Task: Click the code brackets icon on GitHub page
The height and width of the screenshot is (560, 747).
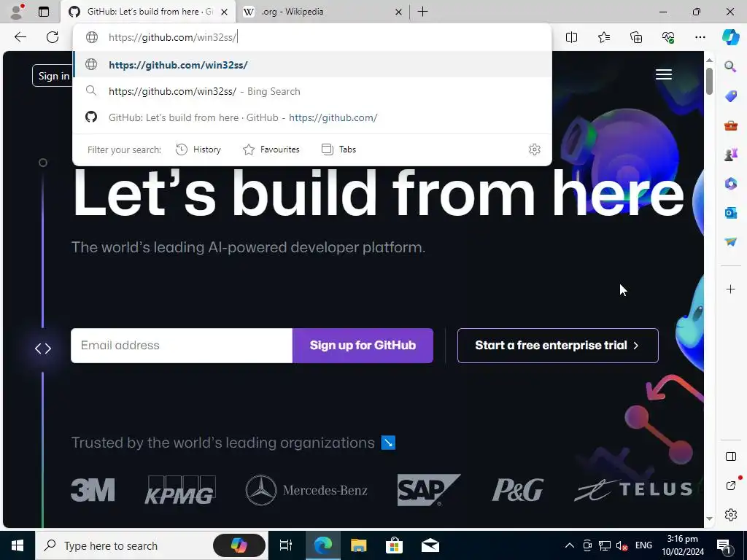Action: (x=43, y=349)
